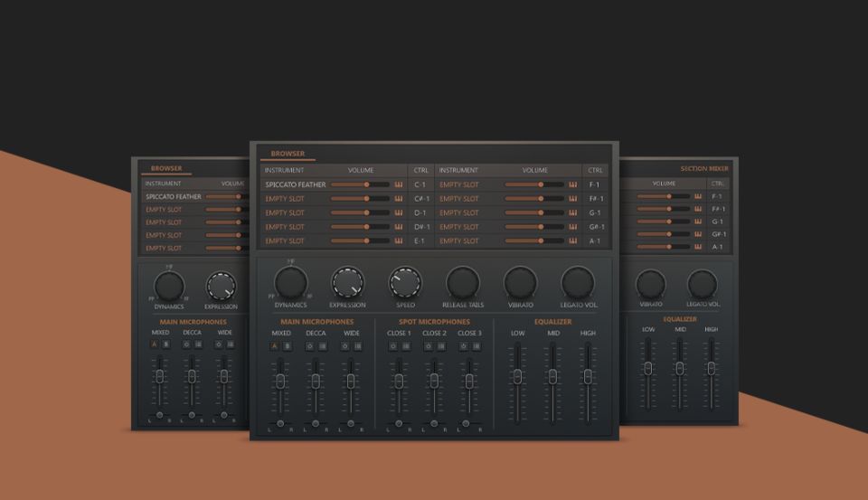Click keyboard icon beside F#-1 in center window
The image size is (868, 500).
tap(573, 198)
